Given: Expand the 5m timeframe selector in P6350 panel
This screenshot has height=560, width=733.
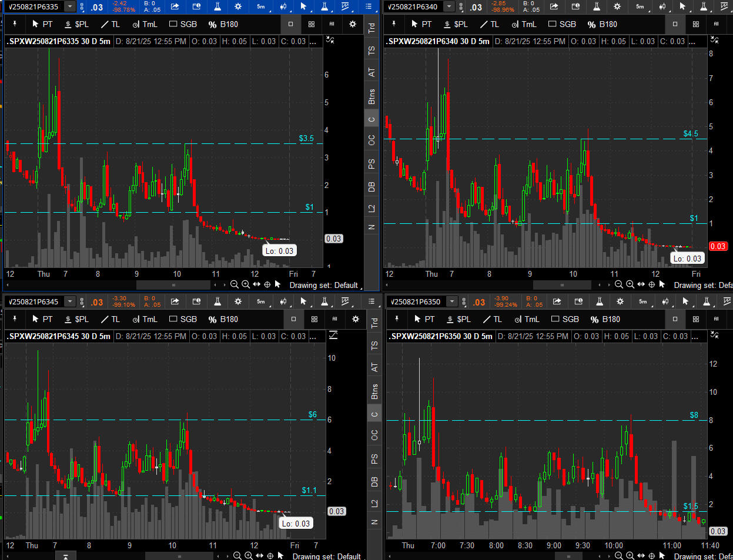Looking at the screenshot, I should click(642, 301).
